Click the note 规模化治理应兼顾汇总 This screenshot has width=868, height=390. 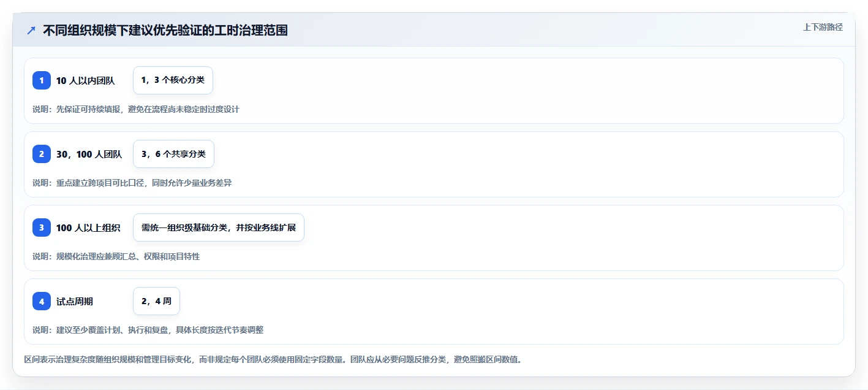(116, 256)
